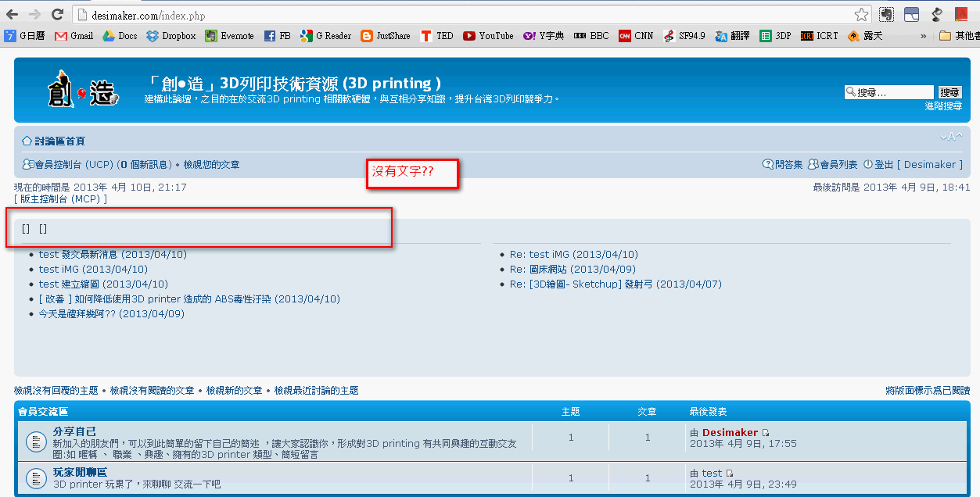Bookmark this page with the star icon

click(x=861, y=14)
